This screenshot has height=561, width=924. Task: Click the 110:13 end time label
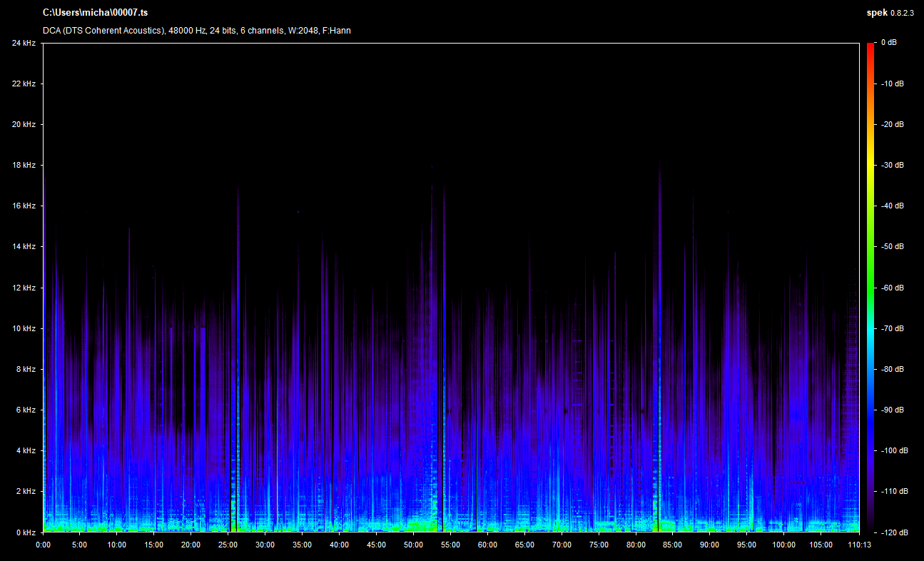859,545
